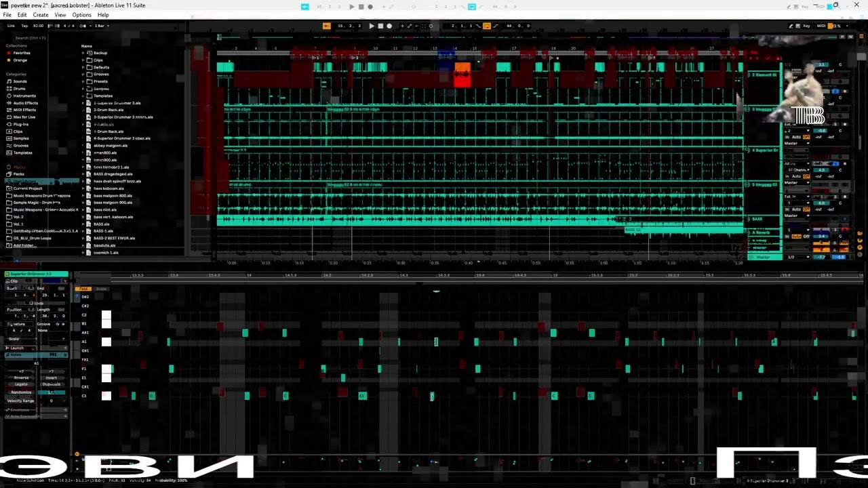Open the Audio Effects category icon

click(x=9, y=103)
